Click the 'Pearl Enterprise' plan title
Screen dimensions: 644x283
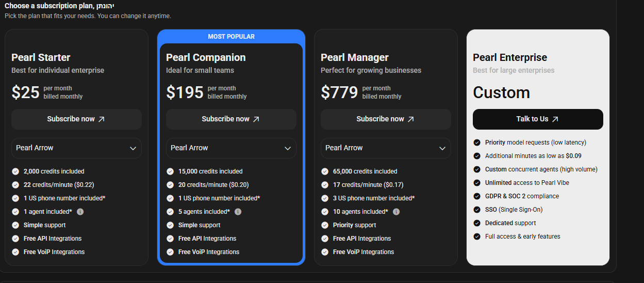(510, 57)
